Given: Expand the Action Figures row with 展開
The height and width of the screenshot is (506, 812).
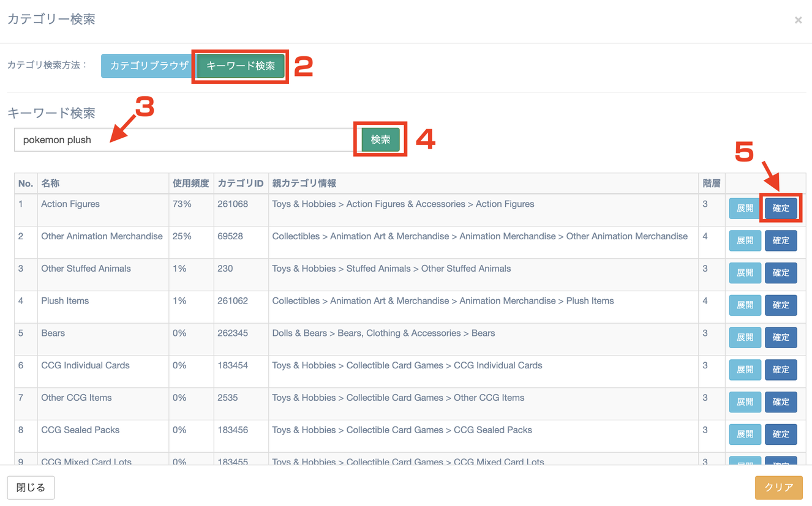Looking at the screenshot, I should 745,208.
